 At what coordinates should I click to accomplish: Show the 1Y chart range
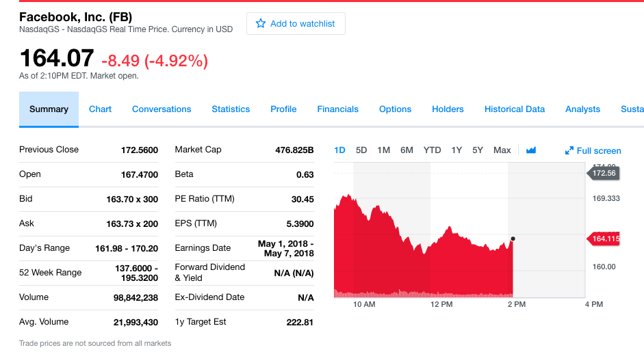pos(456,150)
